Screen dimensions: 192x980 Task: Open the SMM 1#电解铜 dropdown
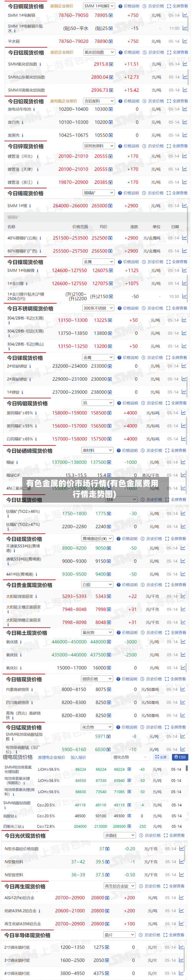pos(99,6)
